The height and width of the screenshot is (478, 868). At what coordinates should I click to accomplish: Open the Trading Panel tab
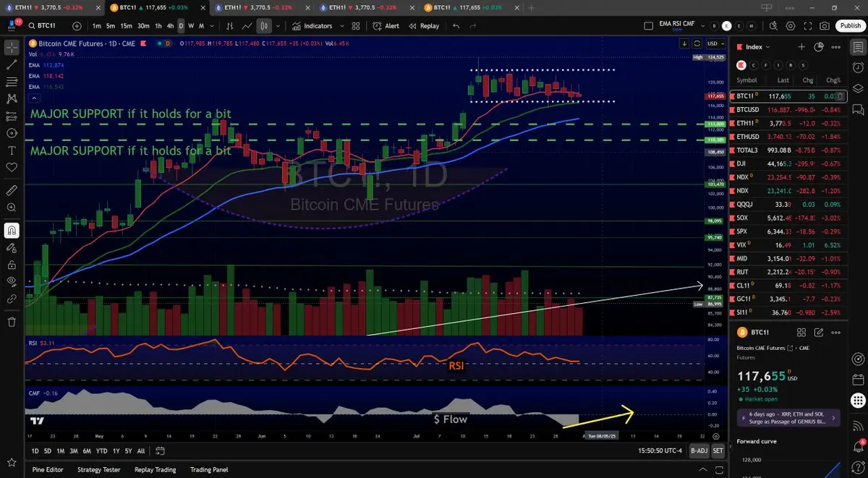209,469
